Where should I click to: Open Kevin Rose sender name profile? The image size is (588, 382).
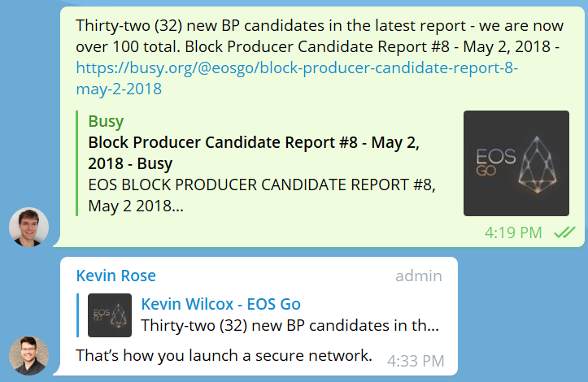(115, 276)
